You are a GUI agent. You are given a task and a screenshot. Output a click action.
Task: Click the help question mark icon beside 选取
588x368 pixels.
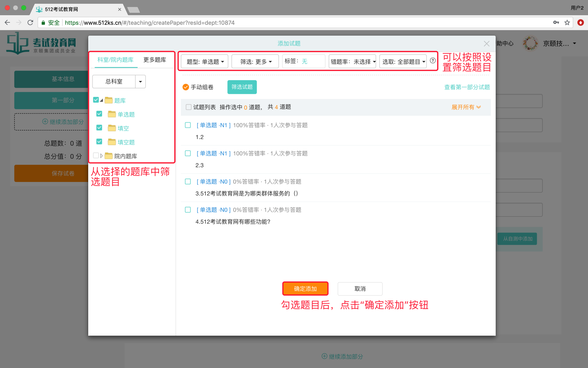(432, 61)
